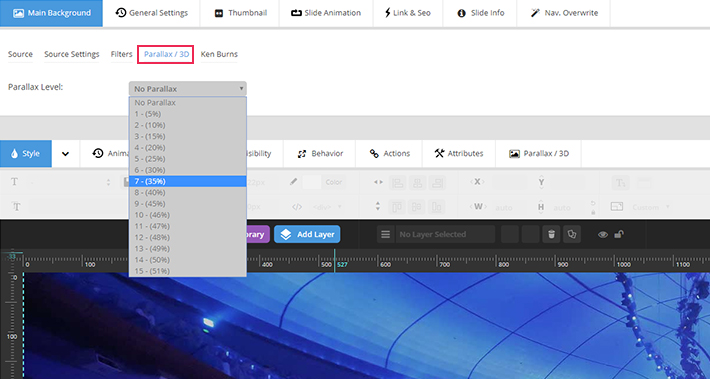Image resolution: width=710 pixels, height=379 pixels.
Task: Open the Slide Info tab
Action: point(480,13)
